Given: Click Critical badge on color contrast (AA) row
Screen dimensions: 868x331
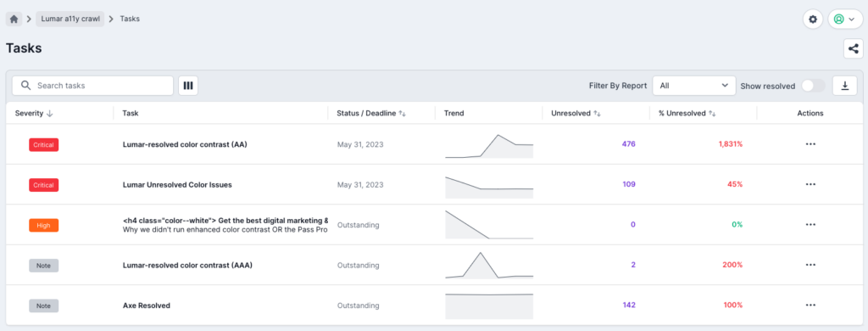Looking at the screenshot, I should point(44,145).
